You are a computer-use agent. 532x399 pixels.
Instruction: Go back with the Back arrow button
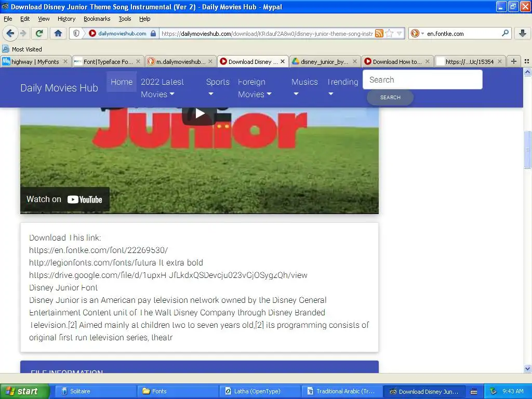pyautogui.click(x=10, y=33)
